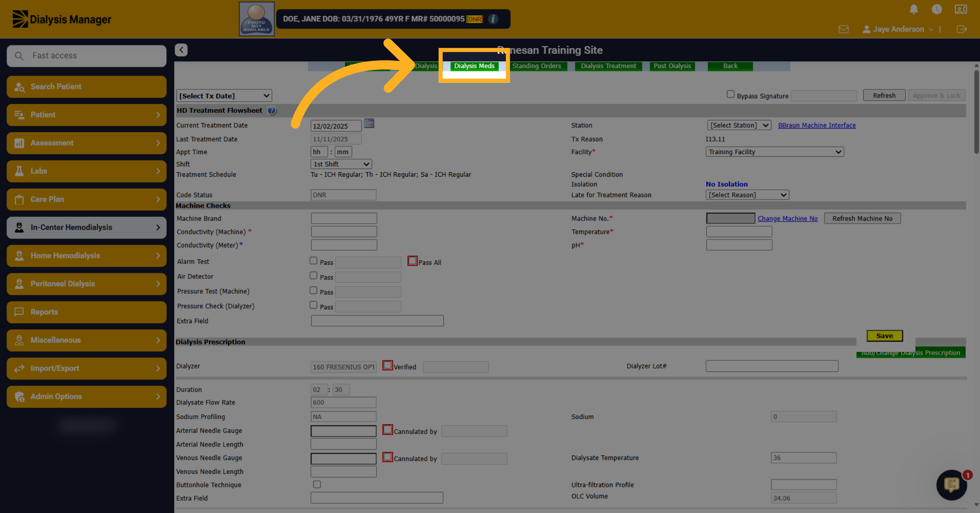This screenshot has width=980, height=513.
Task: Check the Air Detector Pass checkbox
Action: click(314, 275)
